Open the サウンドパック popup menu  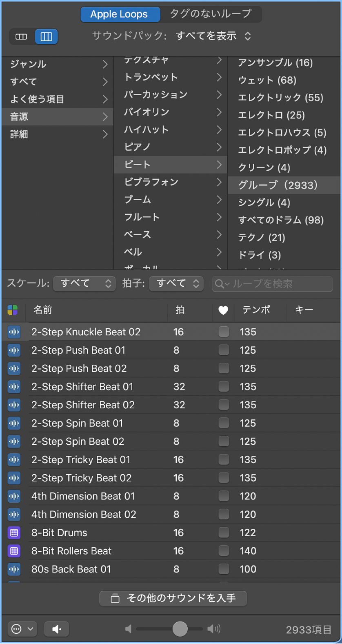coord(213,36)
